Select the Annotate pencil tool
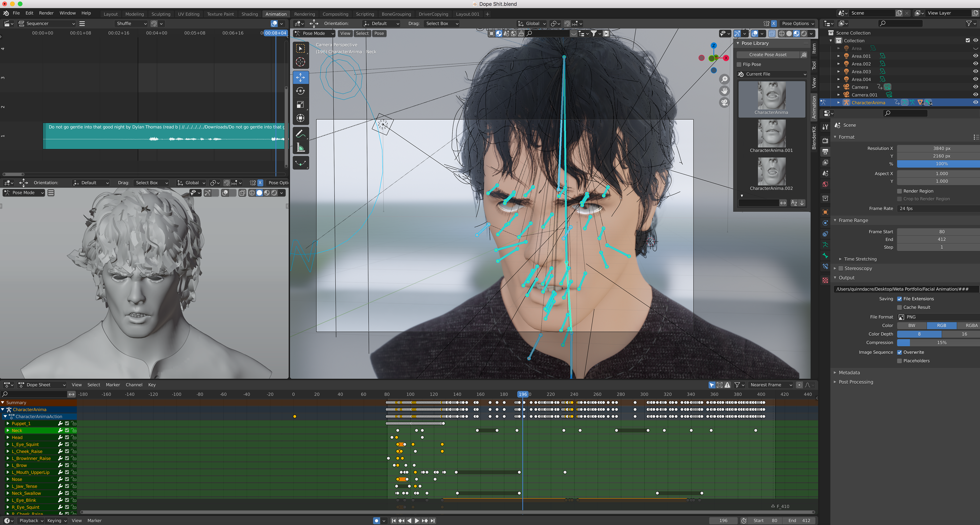980x525 pixels. click(x=301, y=134)
